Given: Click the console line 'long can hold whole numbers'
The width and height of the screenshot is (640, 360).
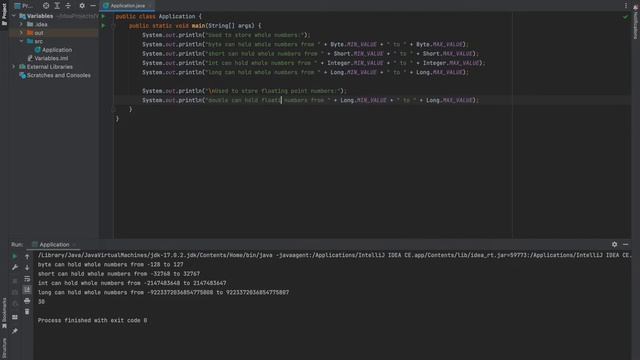Looking at the screenshot, I should pos(163,293).
